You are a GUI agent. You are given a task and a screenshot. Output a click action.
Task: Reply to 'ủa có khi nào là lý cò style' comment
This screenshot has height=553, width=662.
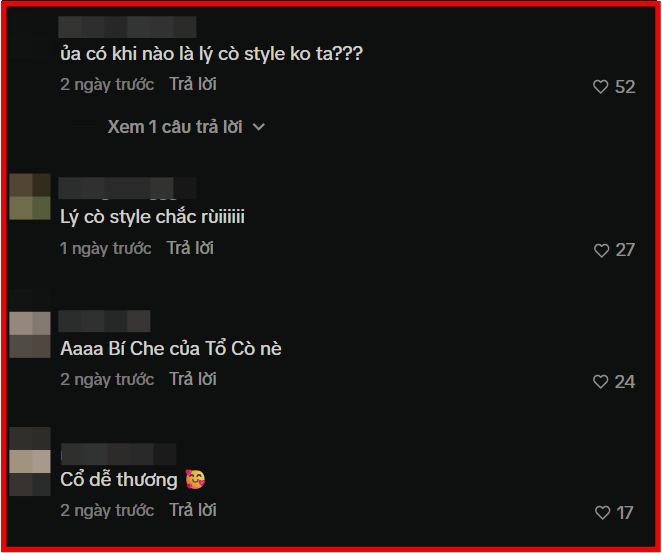pos(193,84)
